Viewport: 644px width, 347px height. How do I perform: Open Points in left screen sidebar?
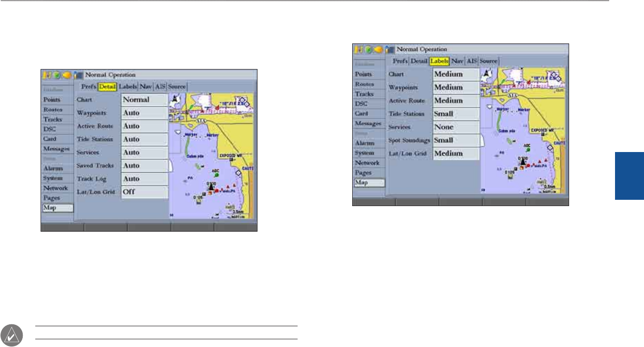click(57, 99)
